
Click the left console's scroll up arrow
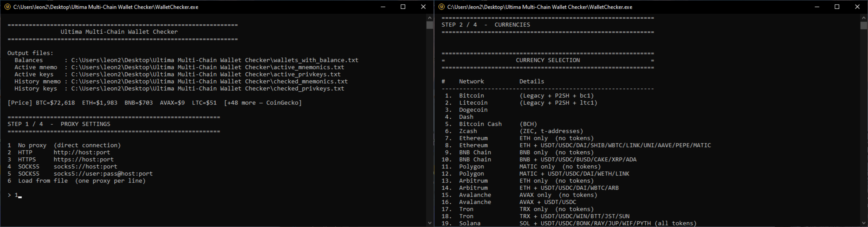tap(430, 17)
